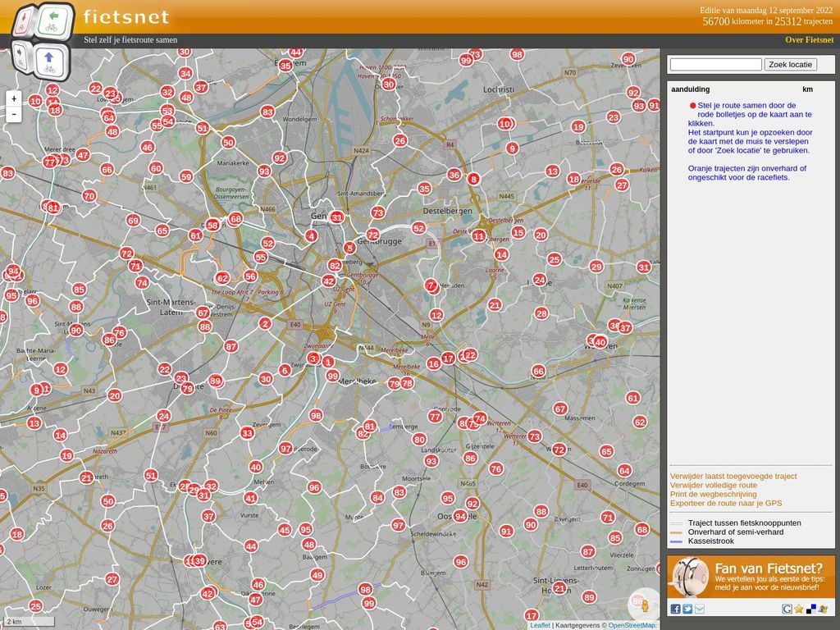The width and height of the screenshot is (840, 630).
Task: Select cycling node 70 on the map
Action: pos(89,196)
